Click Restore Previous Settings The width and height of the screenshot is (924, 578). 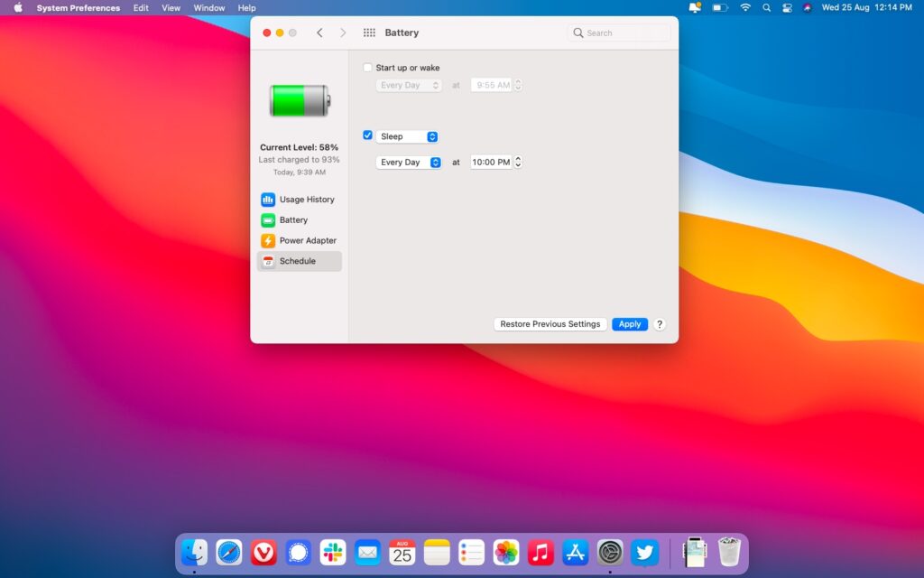click(x=550, y=323)
